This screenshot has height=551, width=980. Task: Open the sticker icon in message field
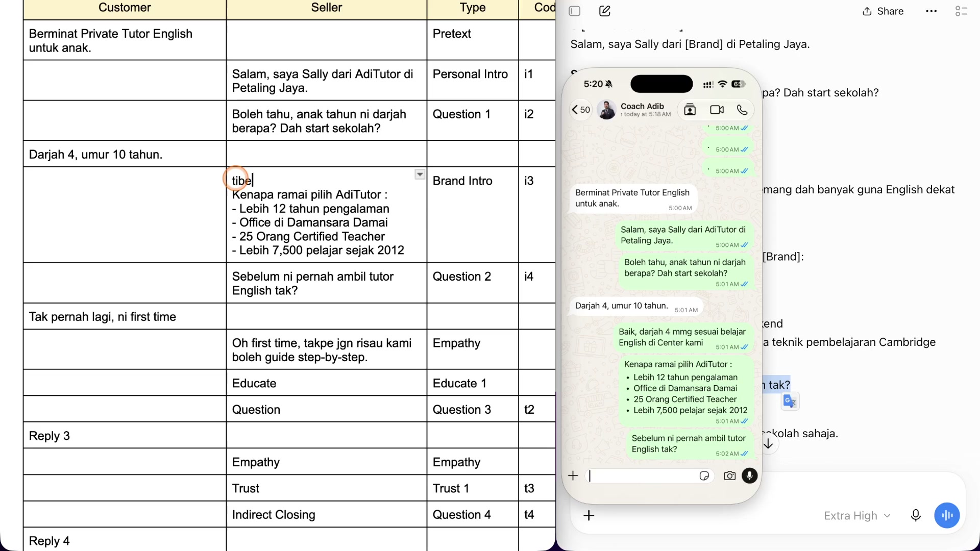pos(704,476)
